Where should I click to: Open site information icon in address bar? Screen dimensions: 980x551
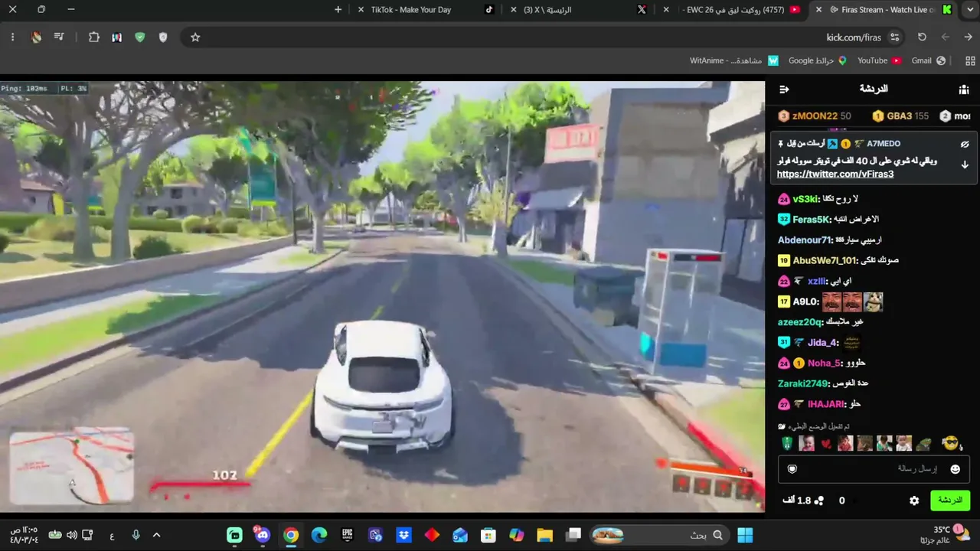[x=894, y=37]
